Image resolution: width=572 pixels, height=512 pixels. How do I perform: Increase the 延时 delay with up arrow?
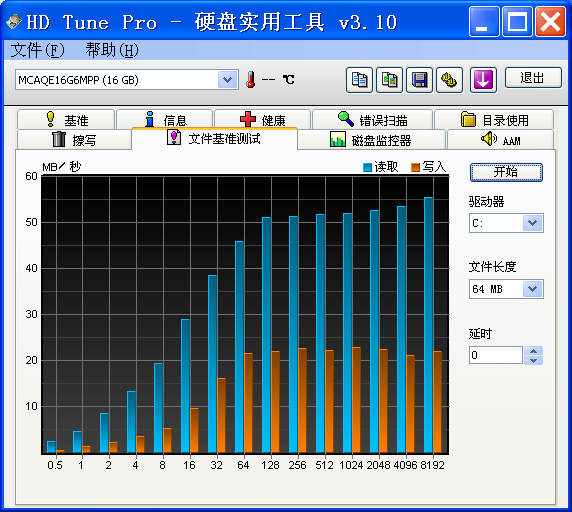click(x=533, y=351)
